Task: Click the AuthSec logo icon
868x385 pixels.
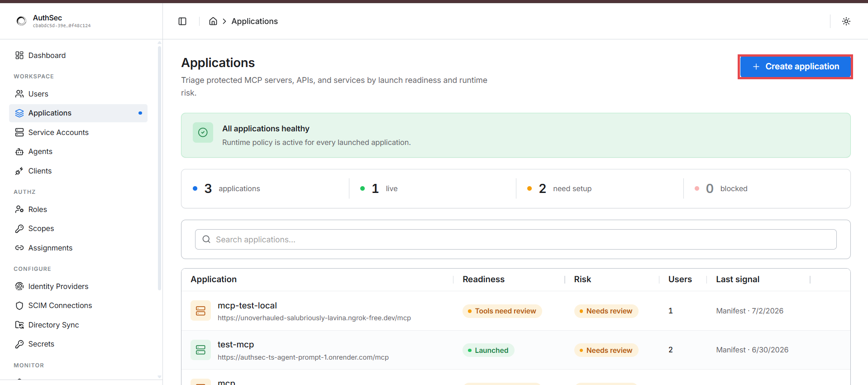Action: pyautogui.click(x=21, y=21)
